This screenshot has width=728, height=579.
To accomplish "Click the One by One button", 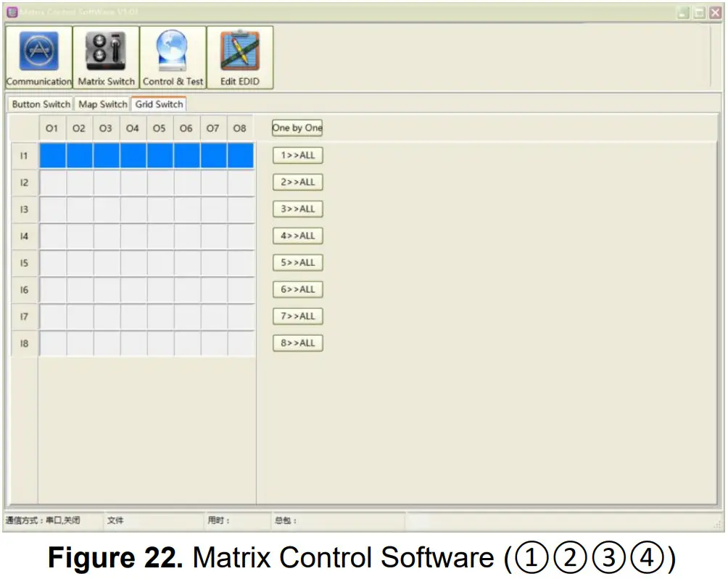I will 297,128.
